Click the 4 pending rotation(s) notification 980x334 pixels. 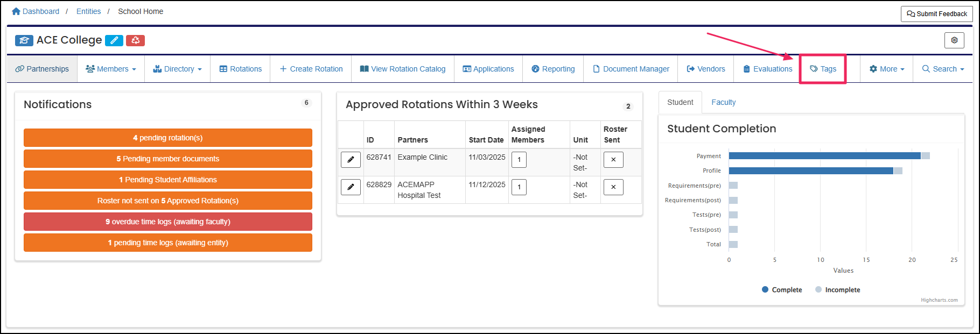168,138
